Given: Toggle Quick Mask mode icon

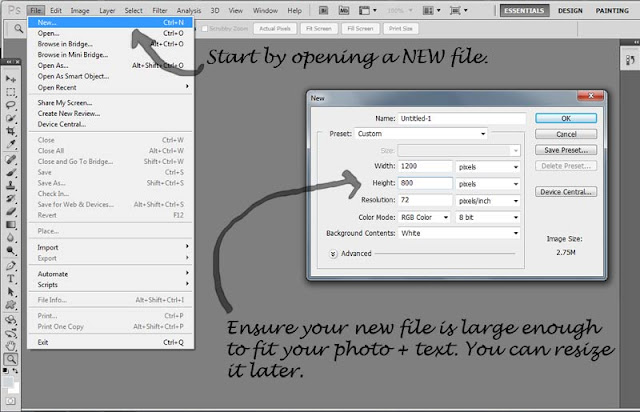Looking at the screenshot, I should click(x=11, y=401).
